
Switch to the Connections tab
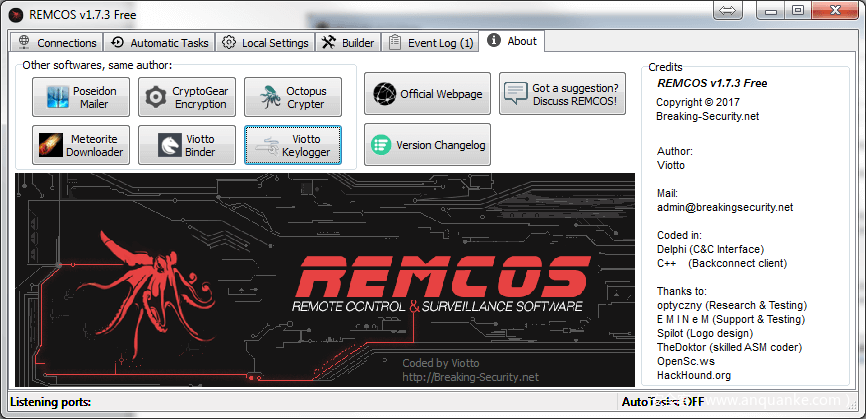pos(57,43)
